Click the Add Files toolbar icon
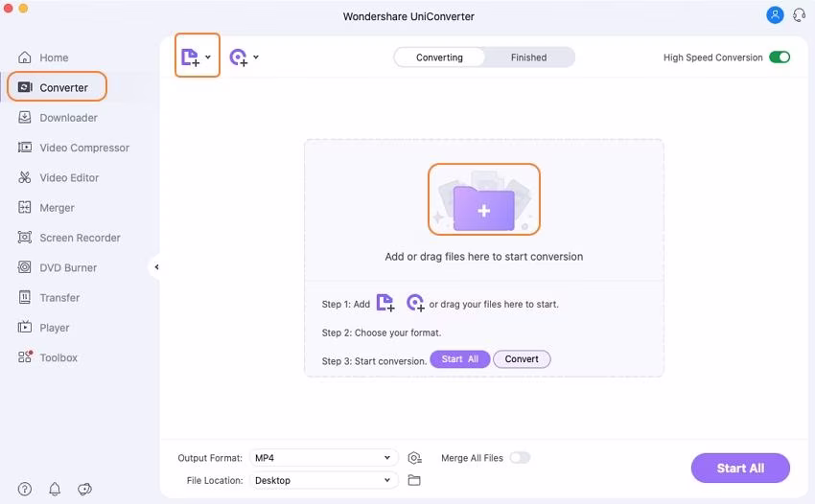This screenshot has width=815, height=504. pyautogui.click(x=190, y=57)
